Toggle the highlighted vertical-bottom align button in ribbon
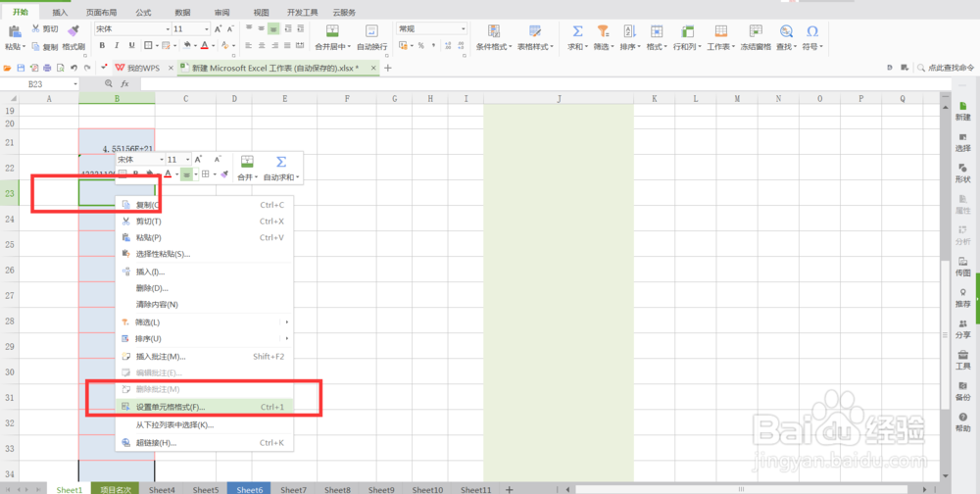 pos(273,28)
